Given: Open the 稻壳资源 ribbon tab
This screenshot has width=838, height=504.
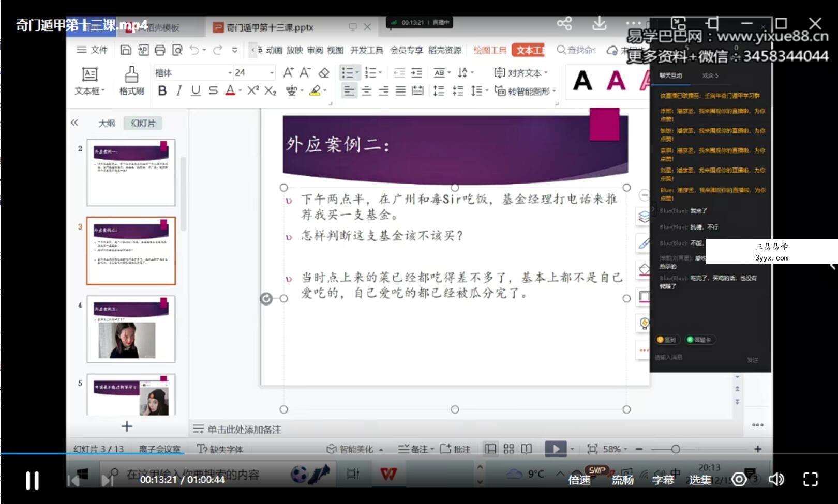Looking at the screenshot, I should 445,50.
